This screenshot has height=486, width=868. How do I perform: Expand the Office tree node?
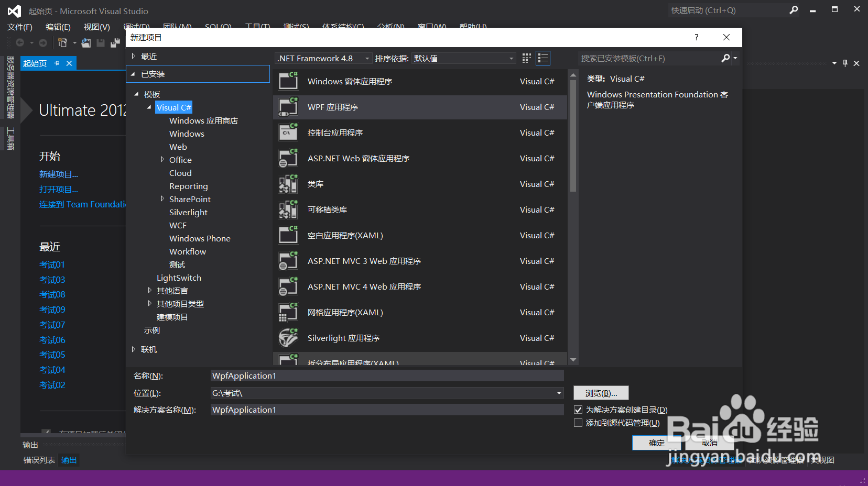162,159
